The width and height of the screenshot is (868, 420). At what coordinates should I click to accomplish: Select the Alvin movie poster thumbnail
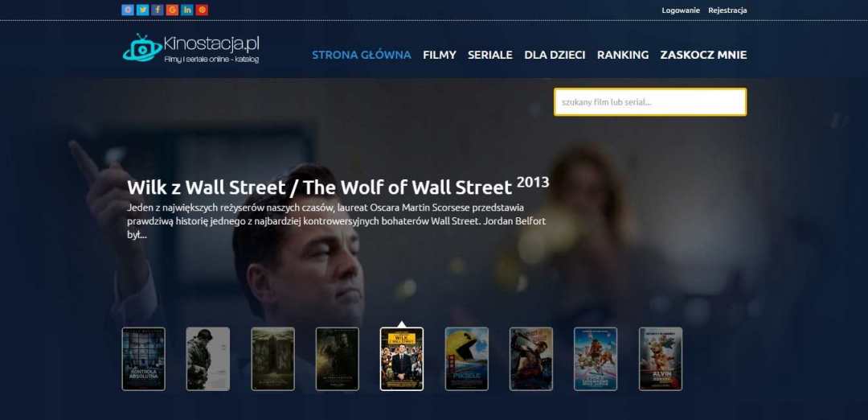(x=661, y=359)
